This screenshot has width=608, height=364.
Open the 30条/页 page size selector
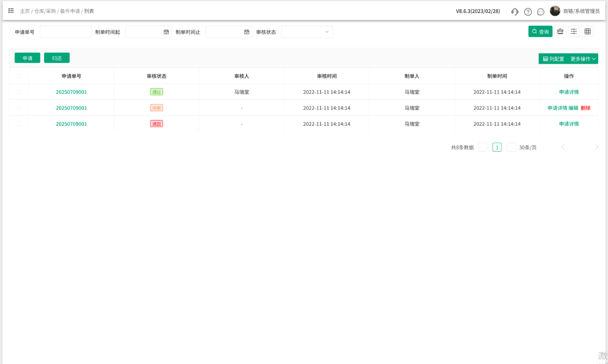click(x=527, y=148)
